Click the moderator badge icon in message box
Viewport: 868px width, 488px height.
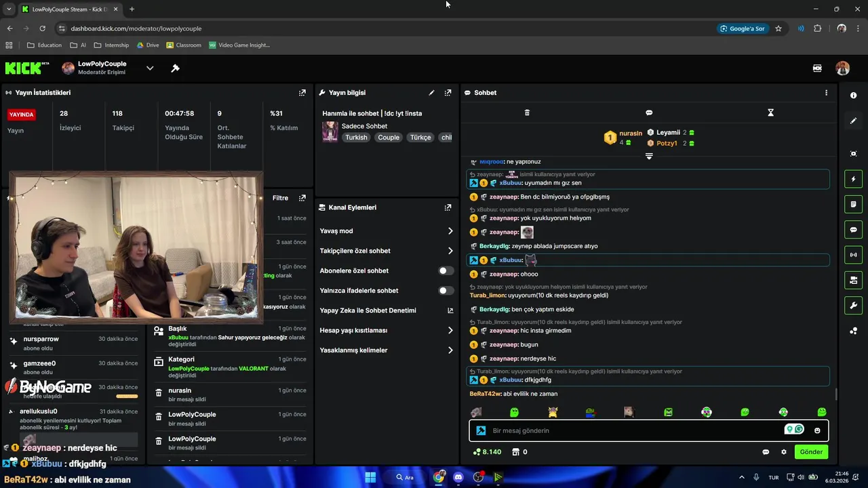click(481, 430)
